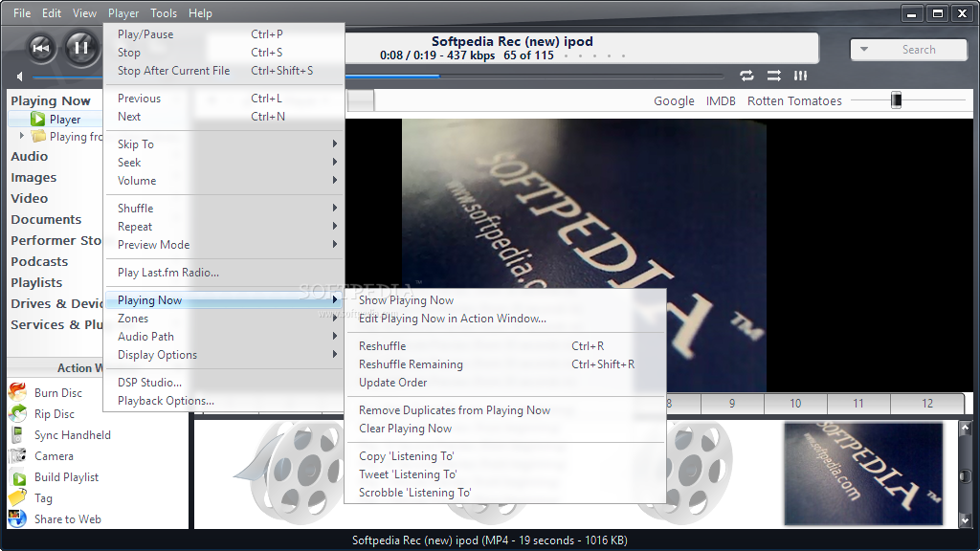Mute using the speaker volume icon
This screenshot has height=551, width=980.
click(x=19, y=77)
